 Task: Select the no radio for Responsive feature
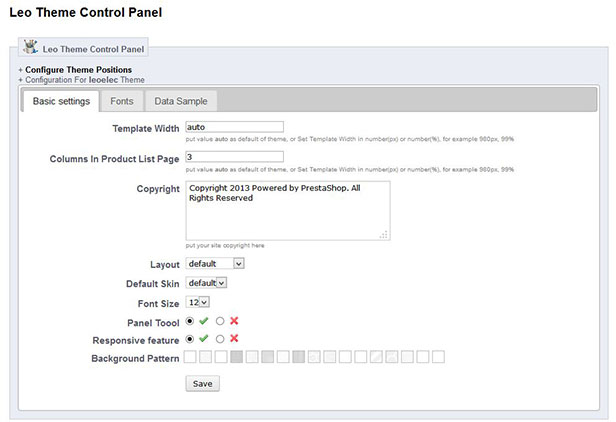(220, 339)
